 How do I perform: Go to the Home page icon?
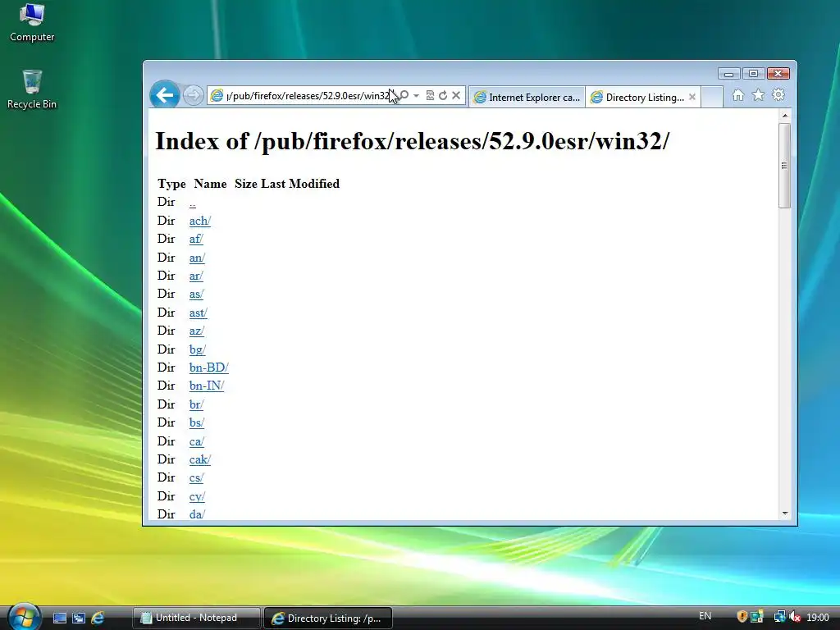point(738,95)
